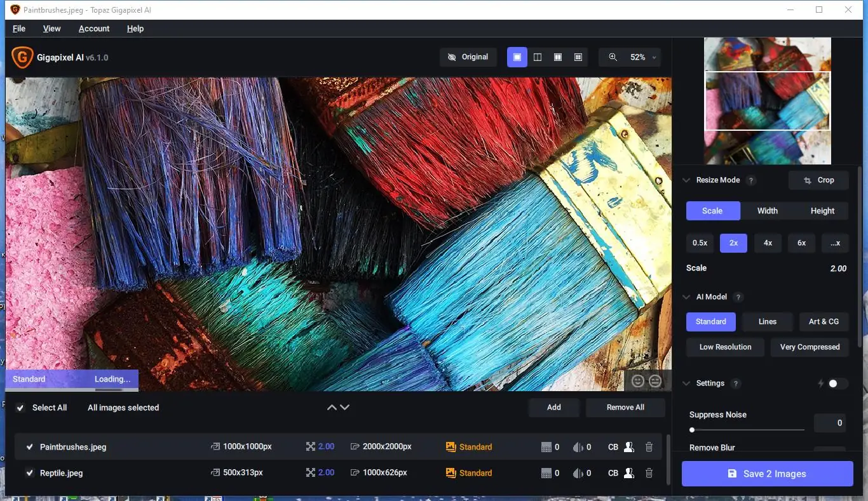Click face recovery icon on Paintbrushes.jpeg row
The height and width of the screenshot is (501, 868).
(x=628, y=447)
